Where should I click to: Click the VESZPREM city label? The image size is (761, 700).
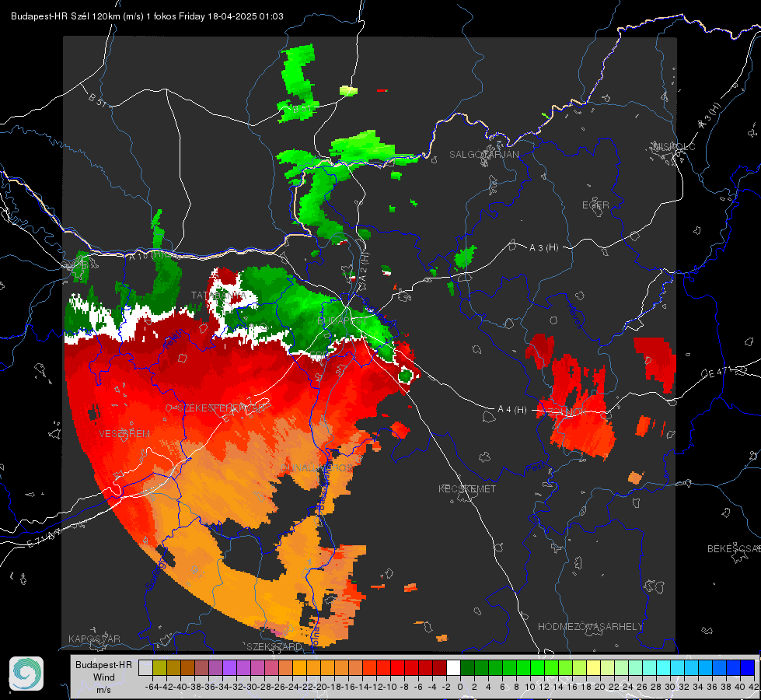click(x=124, y=433)
